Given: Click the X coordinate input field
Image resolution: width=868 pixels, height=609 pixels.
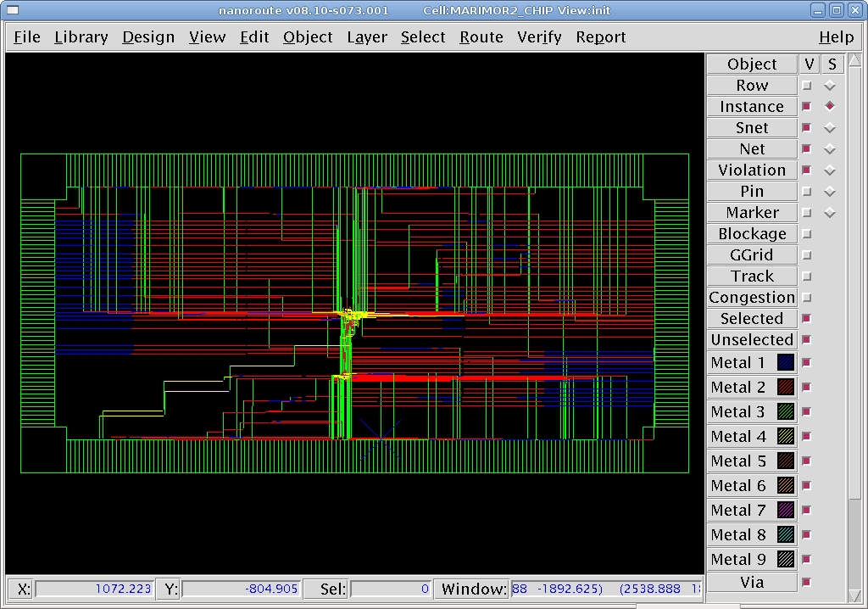Looking at the screenshot, I should click(x=94, y=589).
